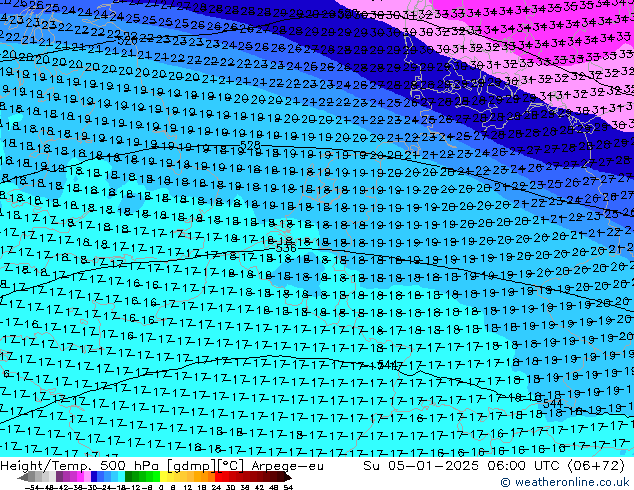This screenshot has height=490, width=634.
Task: Click the 528 height contour label
Action: coord(250,145)
